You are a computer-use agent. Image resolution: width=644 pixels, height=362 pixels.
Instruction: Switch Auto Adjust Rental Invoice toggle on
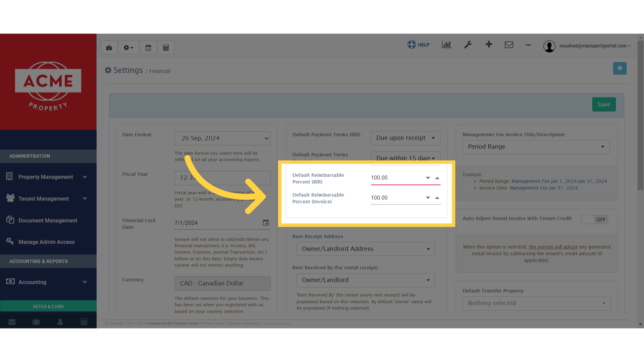coord(594,220)
